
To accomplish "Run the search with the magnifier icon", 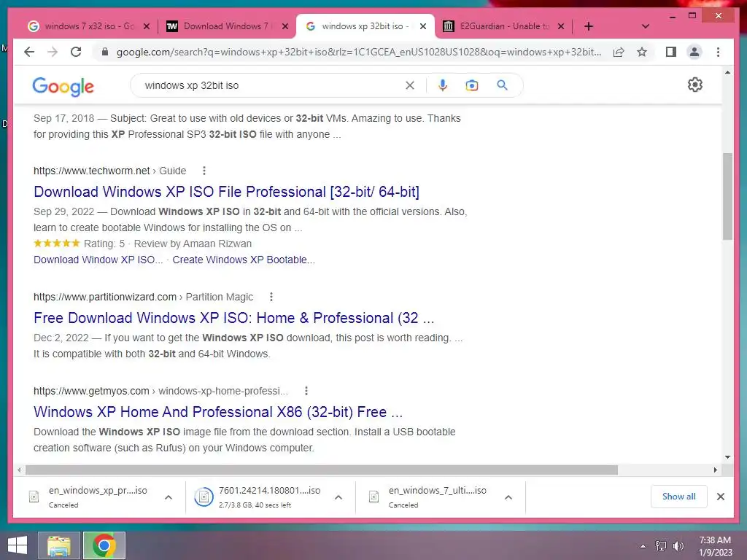I will tap(502, 85).
